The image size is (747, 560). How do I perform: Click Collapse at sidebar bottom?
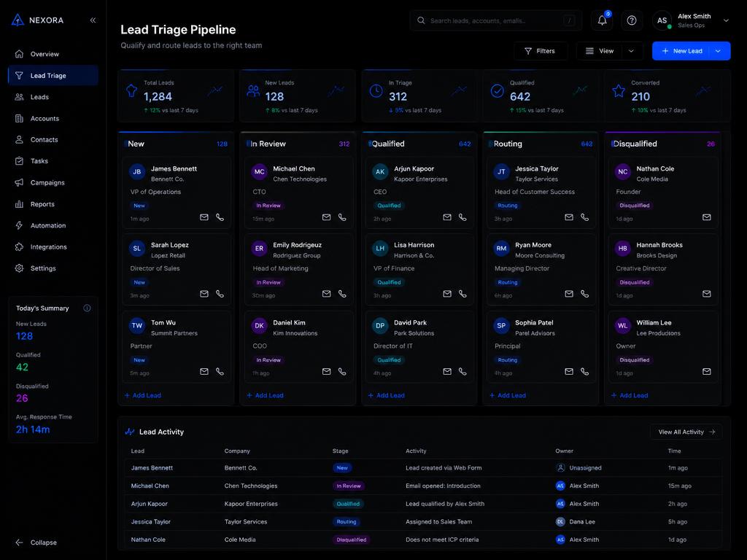coord(36,542)
